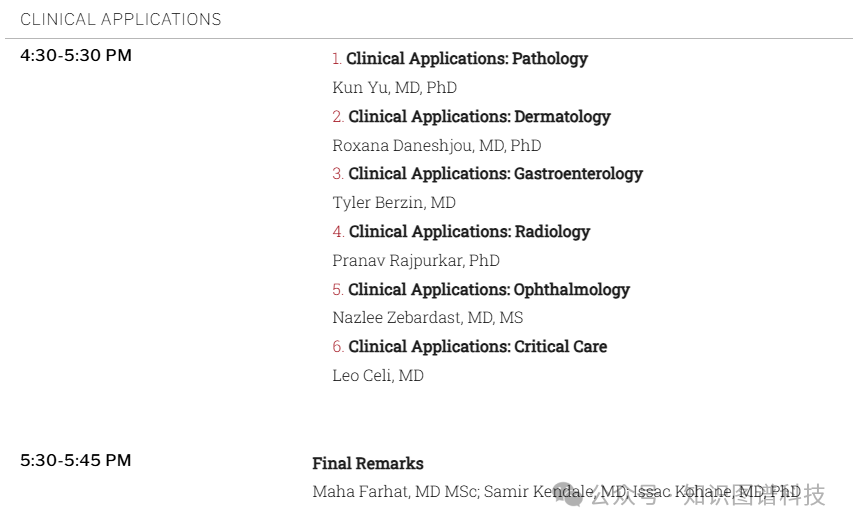Click the 4:30-5:30 PM time slot
The image size is (853, 529).
tap(76, 56)
